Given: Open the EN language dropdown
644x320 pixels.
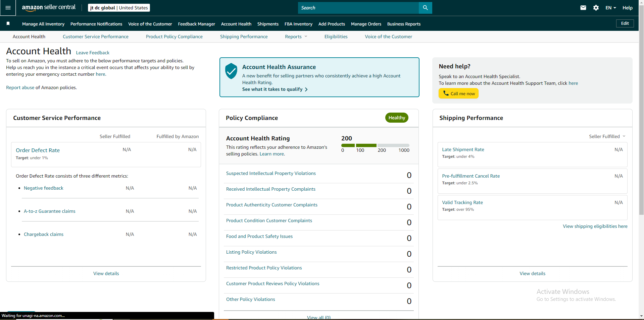Looking at the screenshot, I should click(611, 8).
